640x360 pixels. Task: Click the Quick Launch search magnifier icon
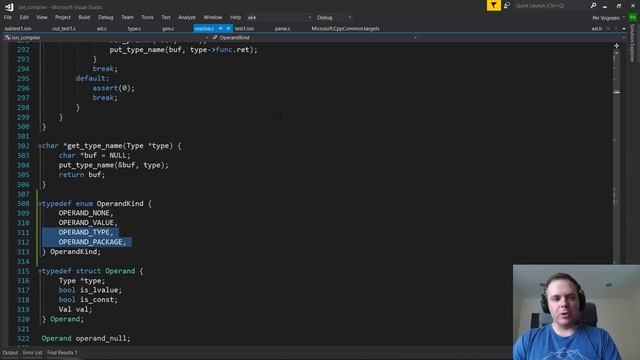point(593,5)
